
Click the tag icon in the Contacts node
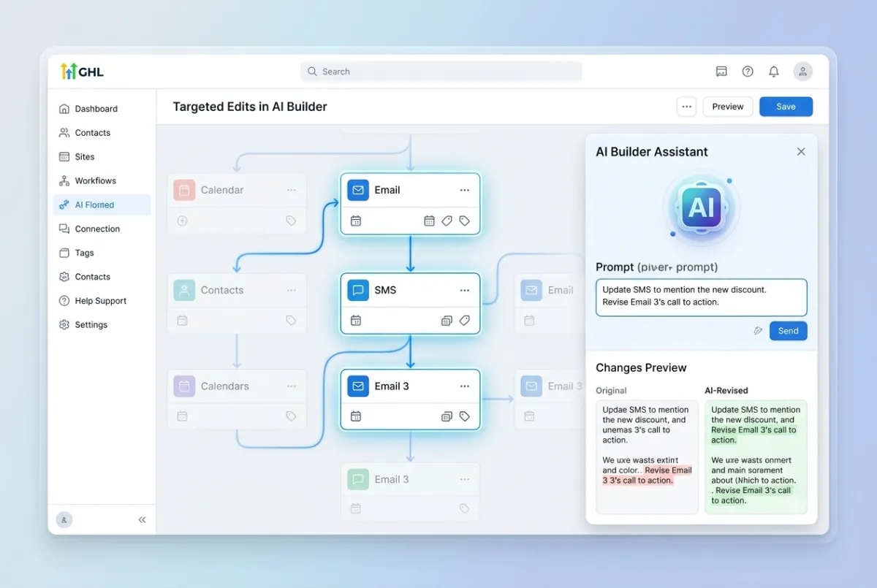pyautogui.click(x=291, y=321)
